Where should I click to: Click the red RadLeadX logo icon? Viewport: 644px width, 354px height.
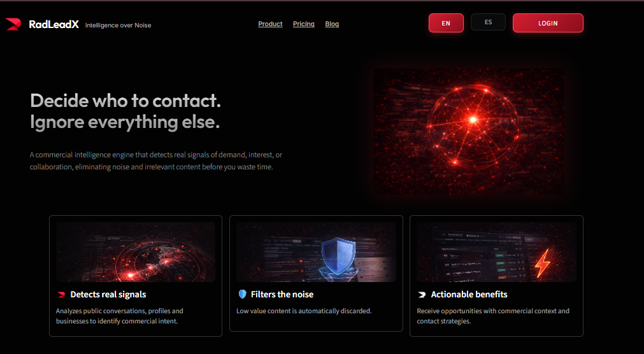(13, 24)
